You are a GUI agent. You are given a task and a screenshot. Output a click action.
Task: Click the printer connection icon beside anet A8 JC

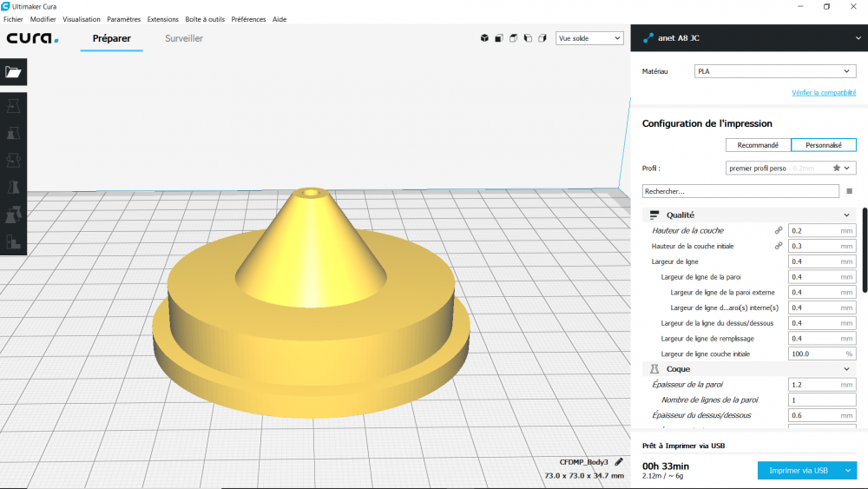tap(648, 38)
